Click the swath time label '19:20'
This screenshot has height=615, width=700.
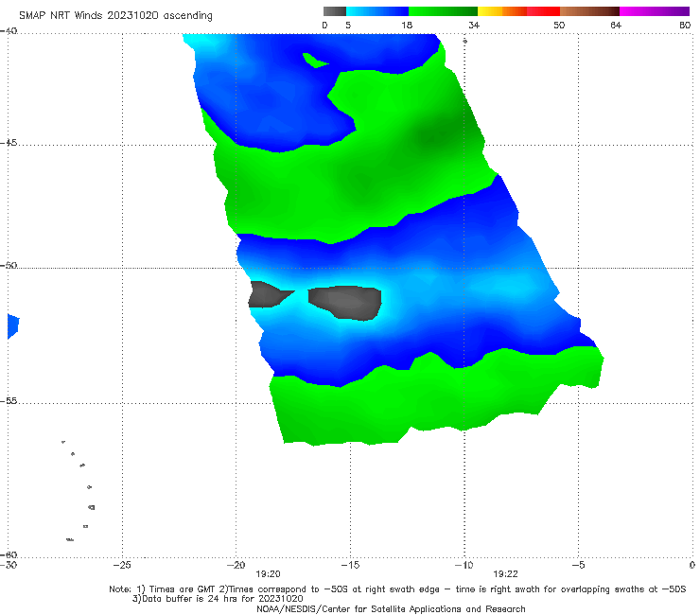tap(268, 574)
